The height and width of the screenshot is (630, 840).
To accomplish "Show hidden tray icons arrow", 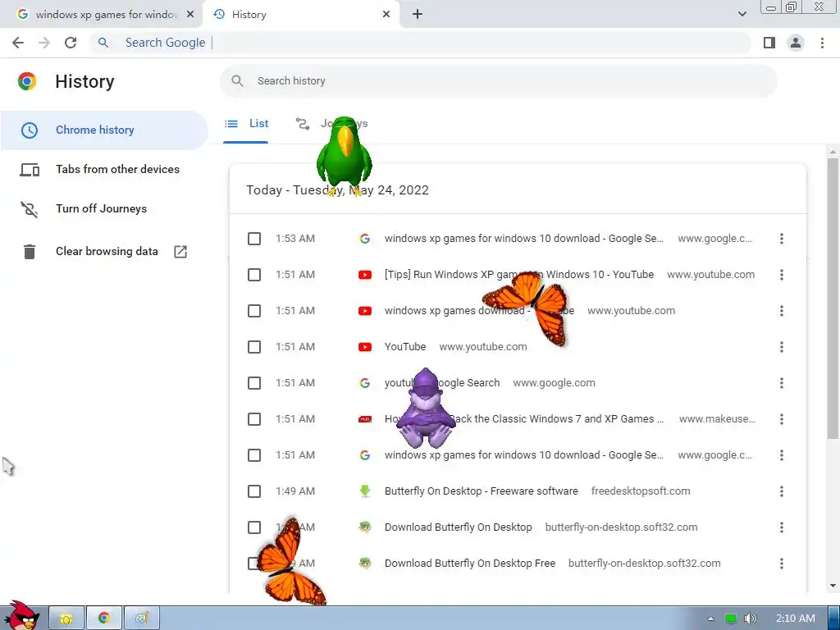I will [x=710, y=619].
